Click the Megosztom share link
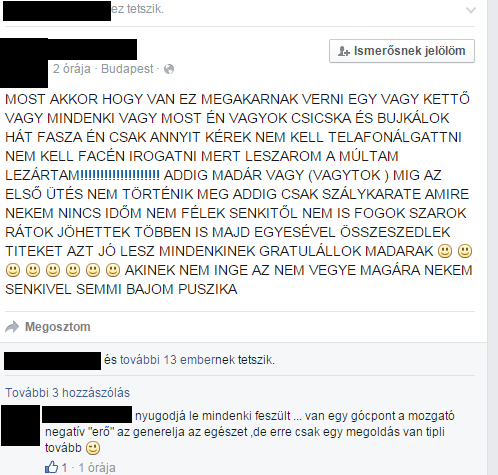498x475 pixels. 58,327
